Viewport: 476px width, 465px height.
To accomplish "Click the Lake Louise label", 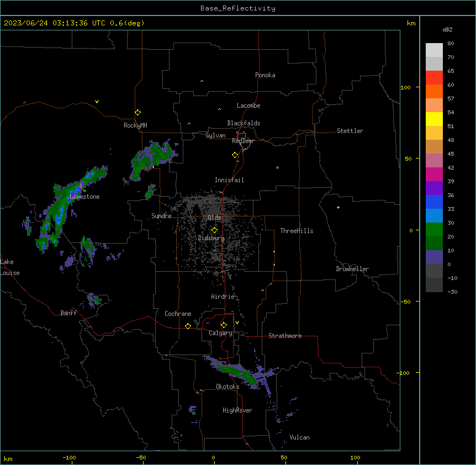I will pyautogui.click(x=10, y=267).
